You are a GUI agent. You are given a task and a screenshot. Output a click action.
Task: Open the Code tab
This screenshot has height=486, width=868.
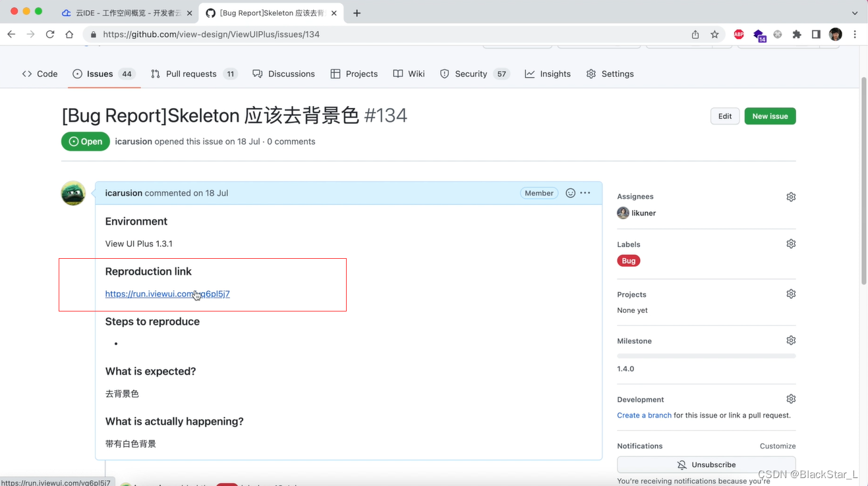point(40,74)
